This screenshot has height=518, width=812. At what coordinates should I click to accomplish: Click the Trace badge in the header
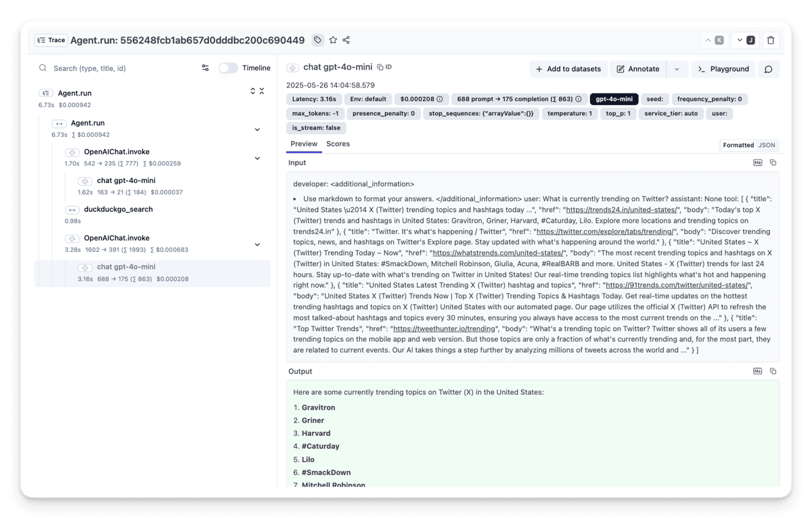click(51, 40)
